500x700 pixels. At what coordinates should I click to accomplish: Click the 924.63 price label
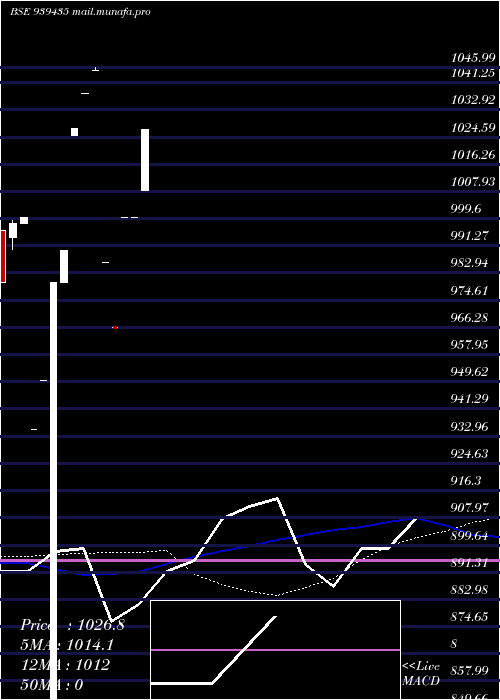469,454
